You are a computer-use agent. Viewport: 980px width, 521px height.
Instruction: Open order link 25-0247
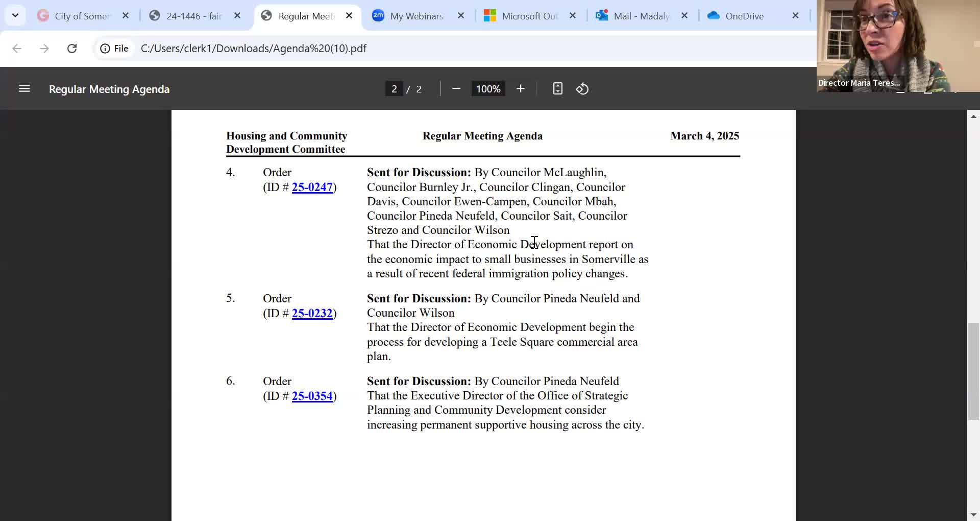click(312, 187)
